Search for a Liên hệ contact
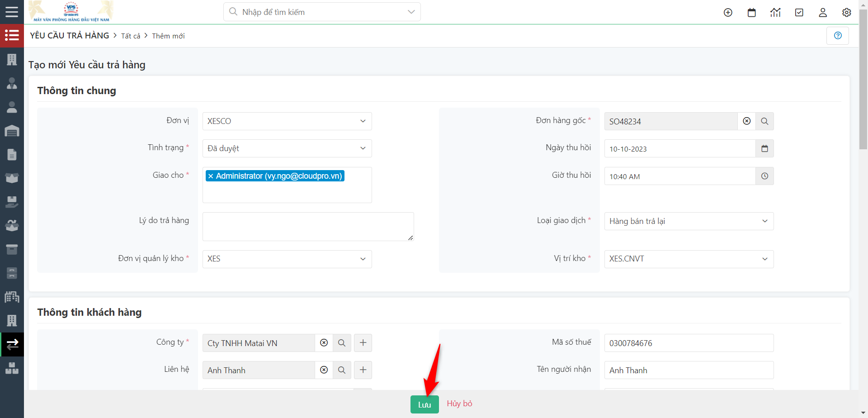The height and width of the screenshot is (418, 868). [342, 370]
